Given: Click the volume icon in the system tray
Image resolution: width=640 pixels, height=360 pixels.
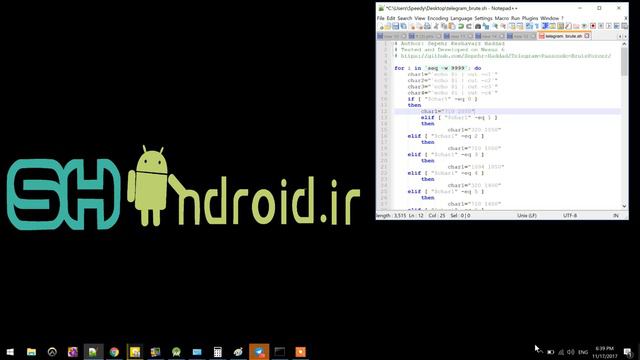Looking at the screenshot, I should pos(571,352).
